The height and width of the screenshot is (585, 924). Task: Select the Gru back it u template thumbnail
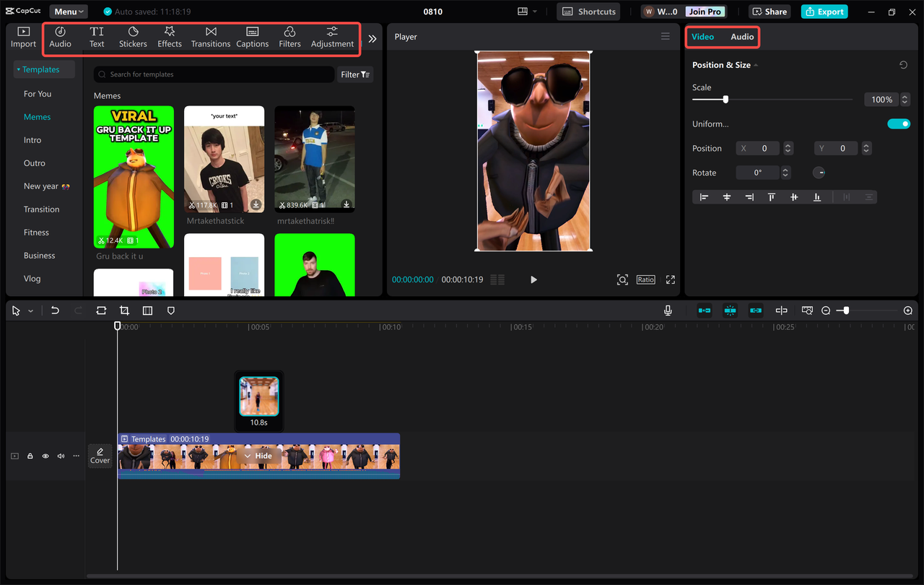(x=134, y=176)
